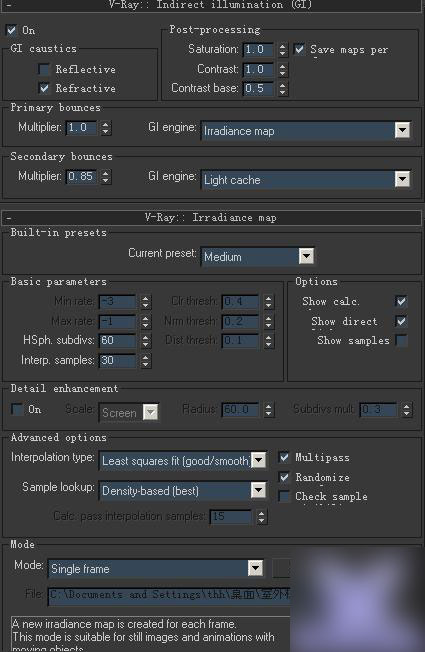Image resolution: width=425 pixels, height=652 pixels.
Task: Click Dist thresh value field
Action: (x=240, y=341)
